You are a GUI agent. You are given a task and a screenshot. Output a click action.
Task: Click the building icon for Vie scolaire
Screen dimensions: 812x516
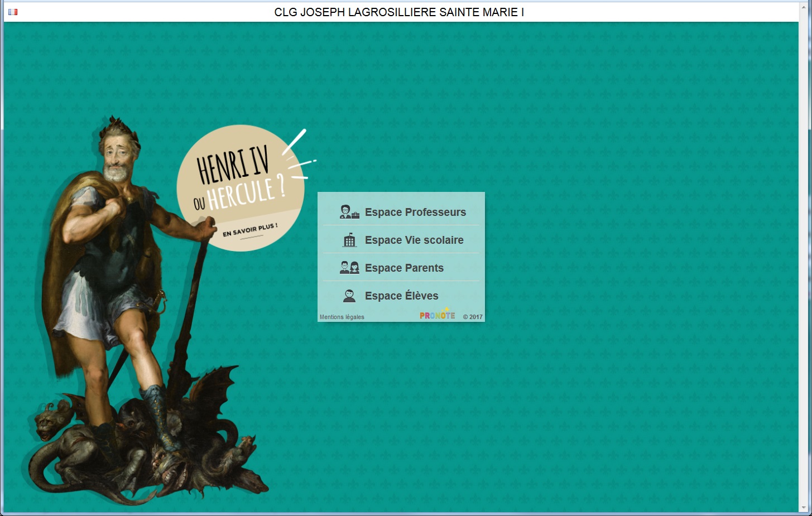click(349, 240)
